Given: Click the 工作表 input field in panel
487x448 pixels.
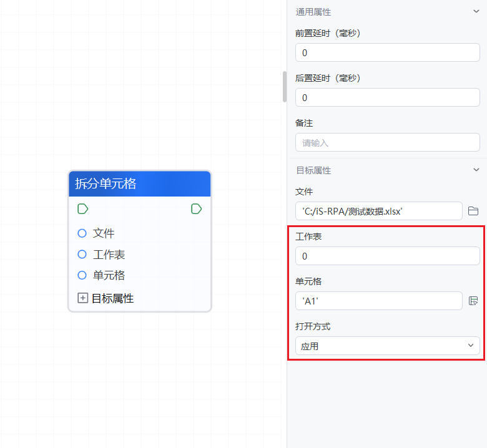Looking at the screenshot, I should tap(387, 256).
